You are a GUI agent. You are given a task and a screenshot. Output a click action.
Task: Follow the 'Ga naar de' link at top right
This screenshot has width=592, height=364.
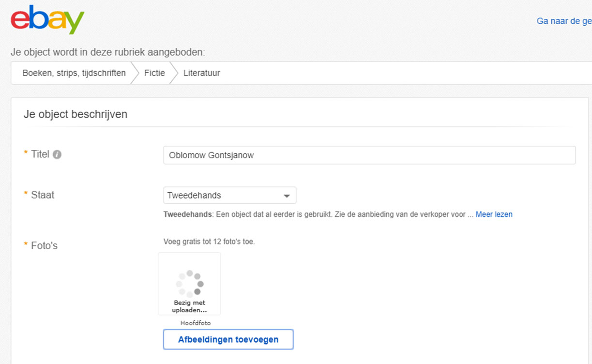coord(563,21)
